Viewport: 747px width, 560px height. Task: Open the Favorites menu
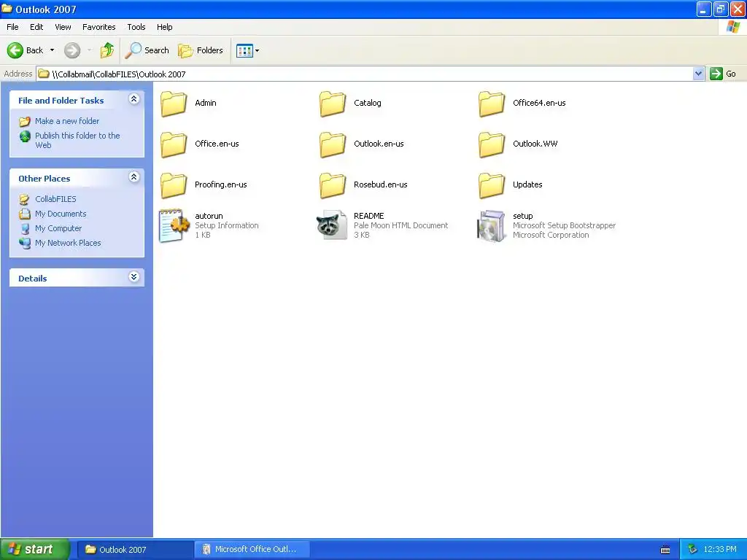[x=98, y=27]
